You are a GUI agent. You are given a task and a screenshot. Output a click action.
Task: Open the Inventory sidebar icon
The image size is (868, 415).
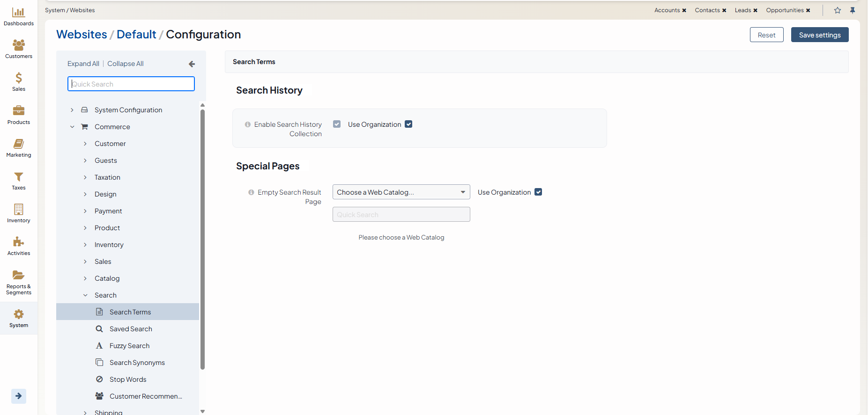(19, 213)
